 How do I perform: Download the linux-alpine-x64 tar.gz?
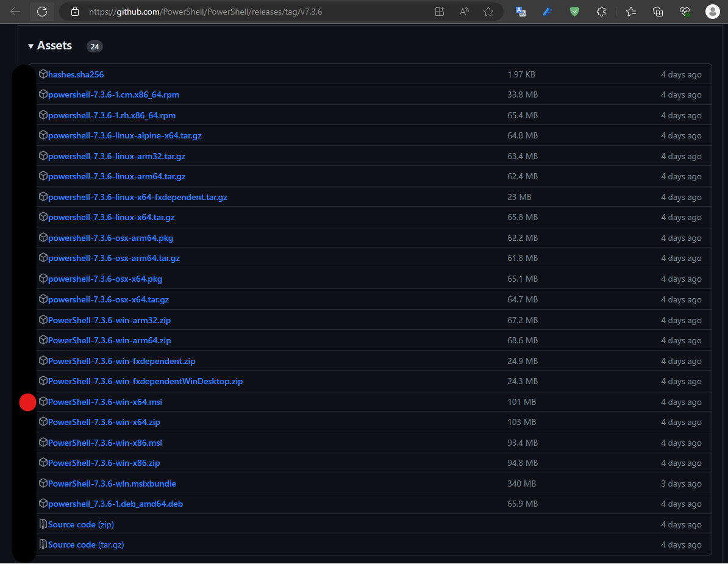coord(125,135)
